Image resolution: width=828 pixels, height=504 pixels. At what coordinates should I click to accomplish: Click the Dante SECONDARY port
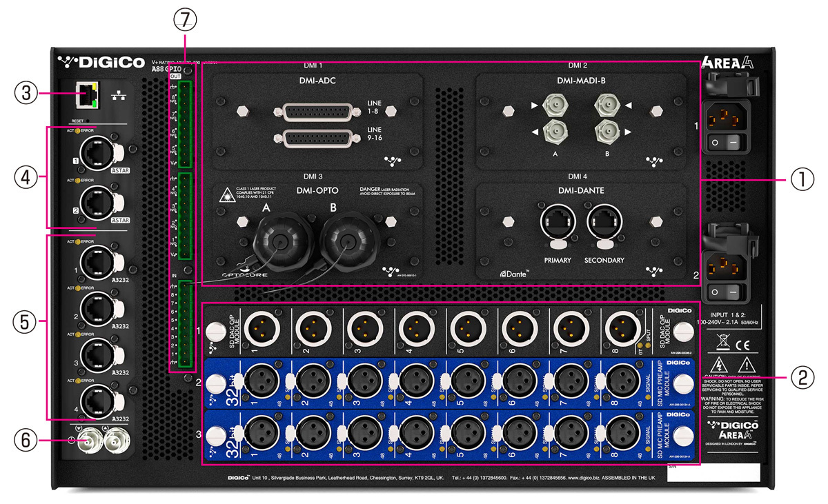[603, 225]
